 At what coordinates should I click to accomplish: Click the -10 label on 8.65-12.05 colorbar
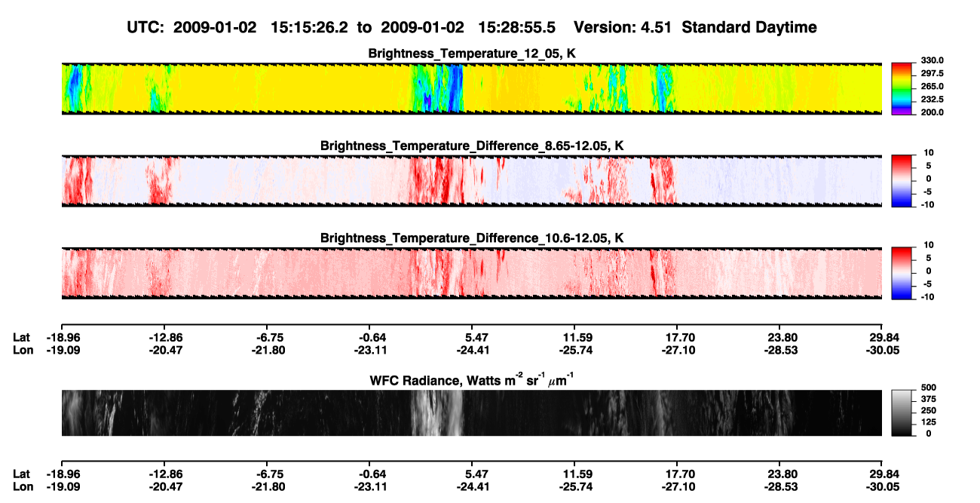[x=928, y=204]
